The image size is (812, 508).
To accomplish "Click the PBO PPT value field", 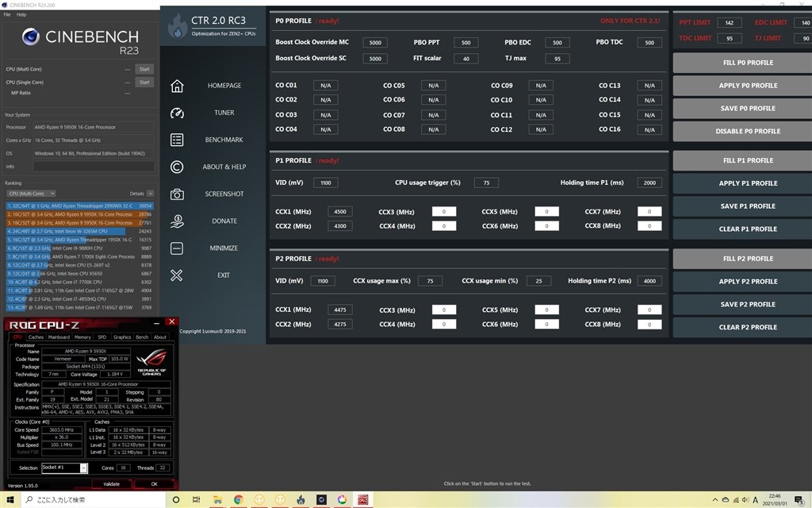I will (x=466, y=43).
